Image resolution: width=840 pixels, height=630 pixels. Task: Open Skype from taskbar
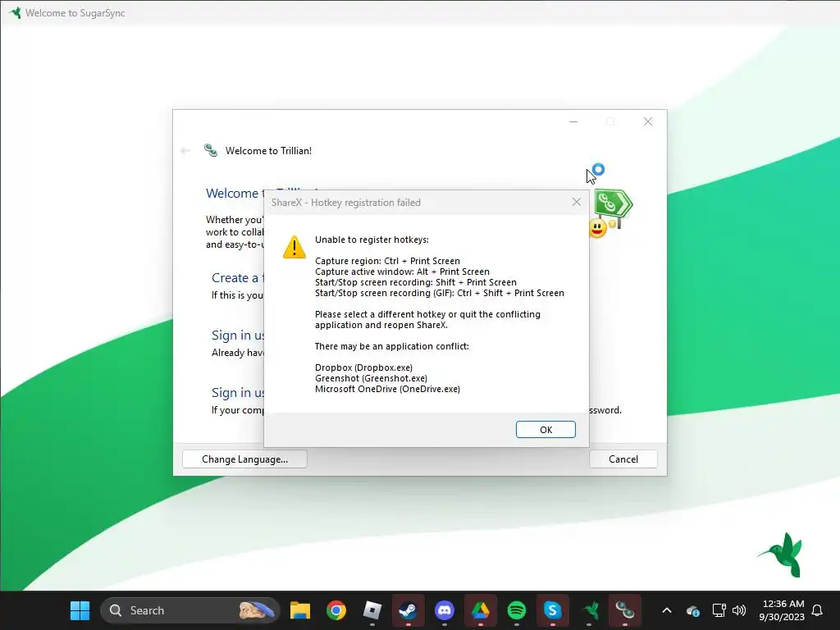[552, 610]
